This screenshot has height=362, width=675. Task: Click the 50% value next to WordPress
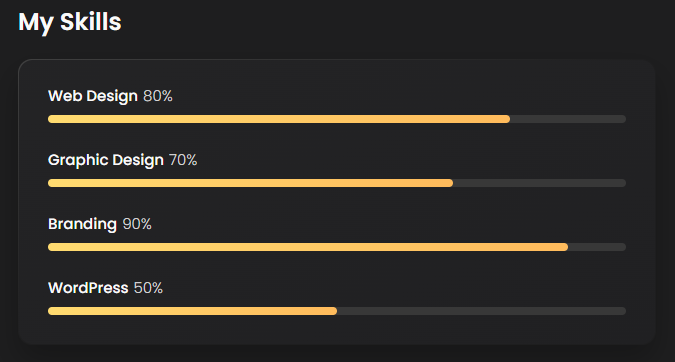[148, 288]
